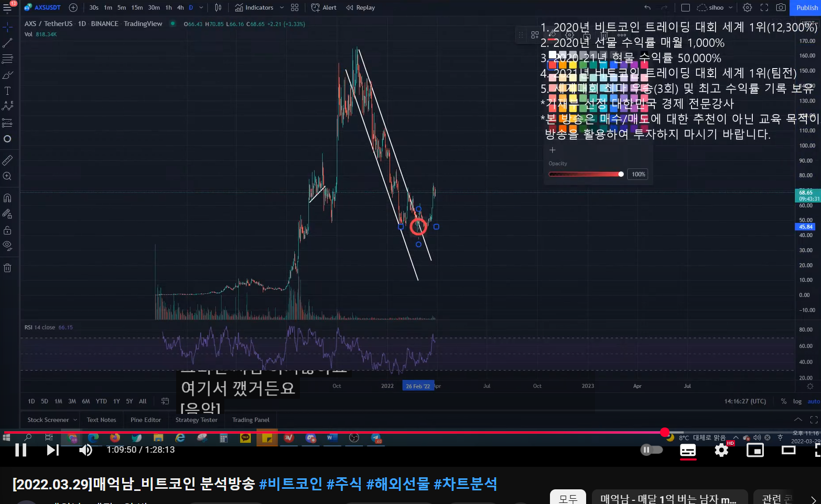Toggle Lock All Drawing Tools
Screen dimensions: 821x504
pos(7,230)
